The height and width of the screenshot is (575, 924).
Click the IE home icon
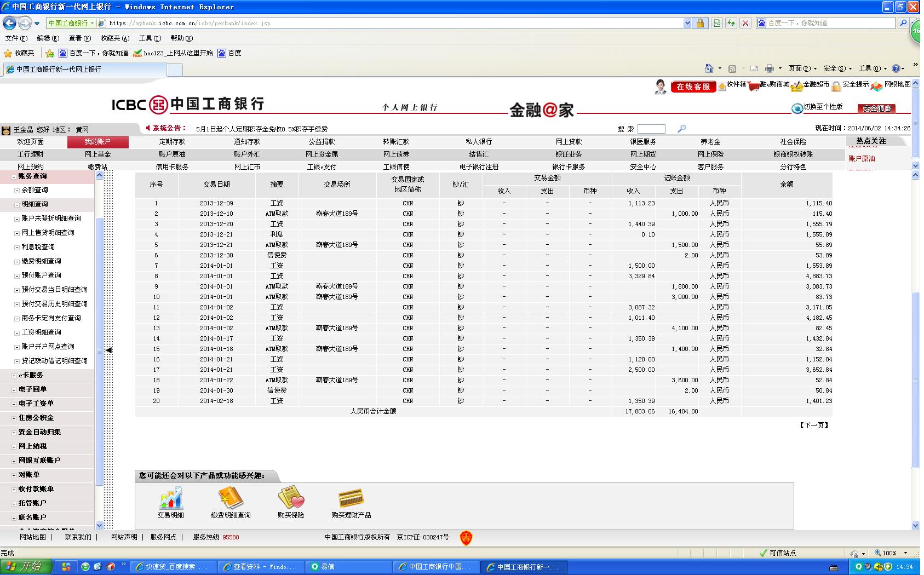(x=709, y=68)
